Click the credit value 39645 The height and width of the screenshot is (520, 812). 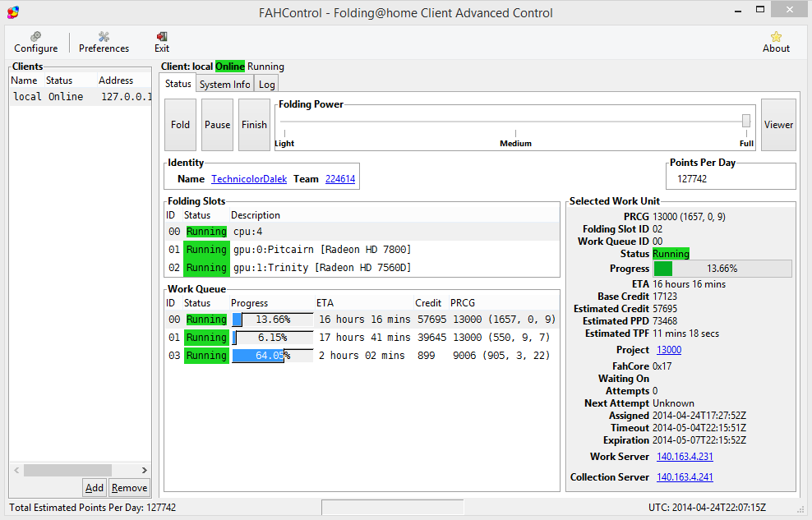[x=432, y=338]
